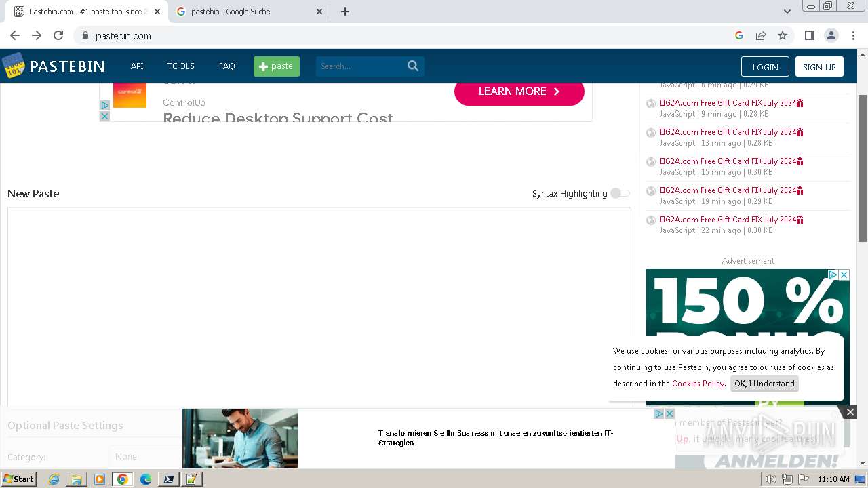This screenshot has width=868, height=488.
Task: Open G2A Gift Card paste from 9 min ago
Action: click(732, 103)
